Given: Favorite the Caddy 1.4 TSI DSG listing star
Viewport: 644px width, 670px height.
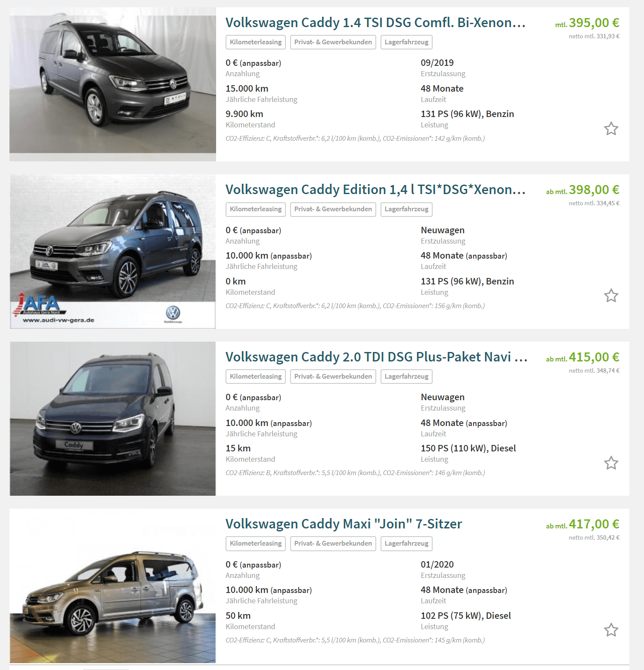Looking at the screenshot, I should [611, 129].
